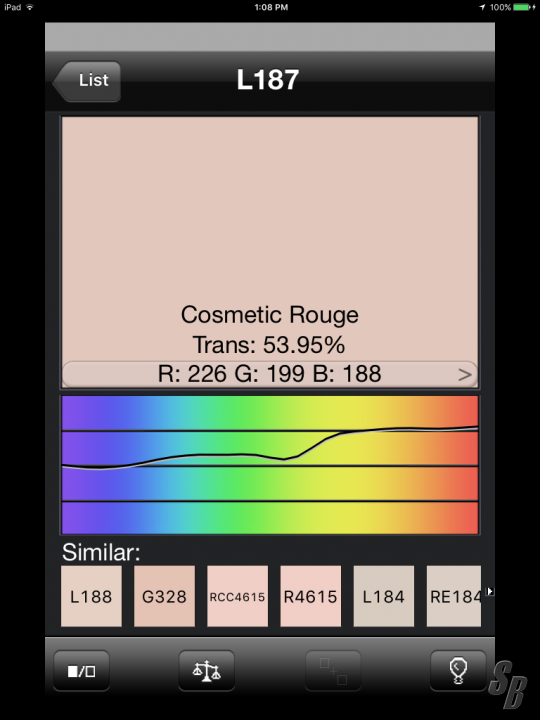Click the small arrow to show more similar colors
The width and height of the screenshot is (540, 720).
coord(490,591)
